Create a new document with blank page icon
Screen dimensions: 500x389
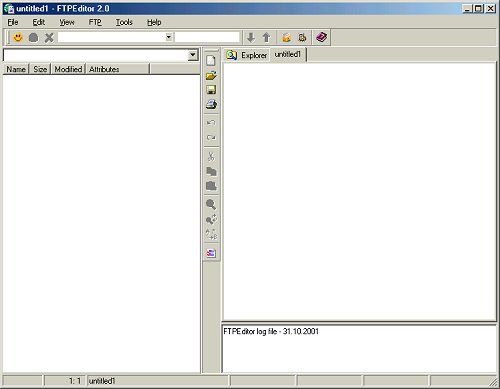211,60
